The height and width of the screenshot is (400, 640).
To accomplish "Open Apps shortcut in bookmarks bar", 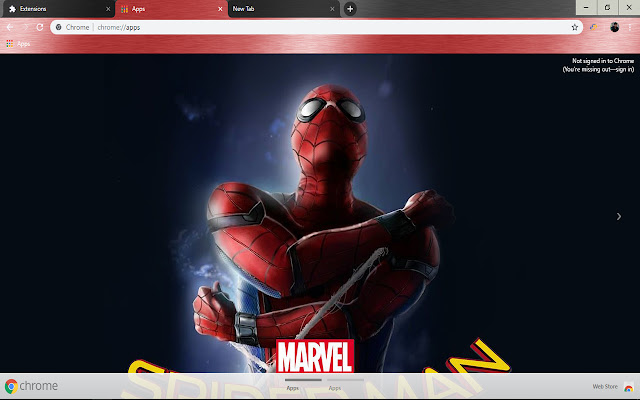I will (18, 44).
